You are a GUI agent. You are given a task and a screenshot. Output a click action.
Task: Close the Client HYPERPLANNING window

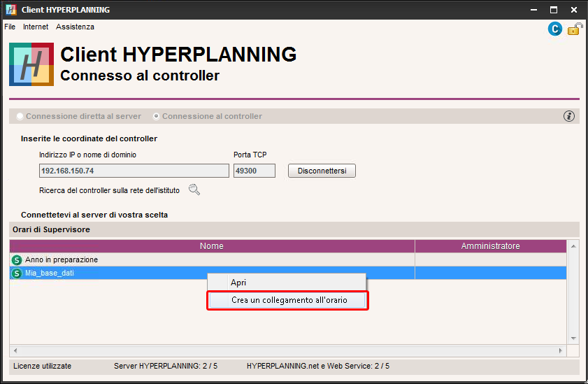tap(574, 10)
